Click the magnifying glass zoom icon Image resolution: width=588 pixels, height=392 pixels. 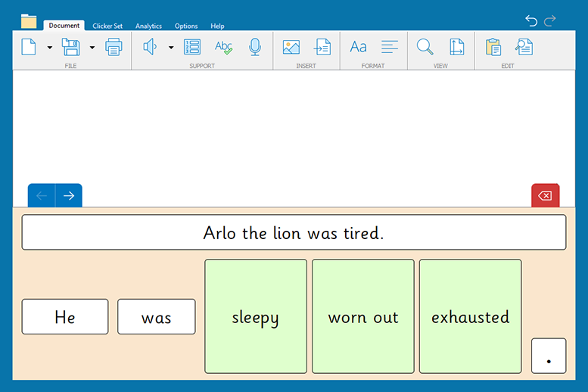click(x=425, y=47)
